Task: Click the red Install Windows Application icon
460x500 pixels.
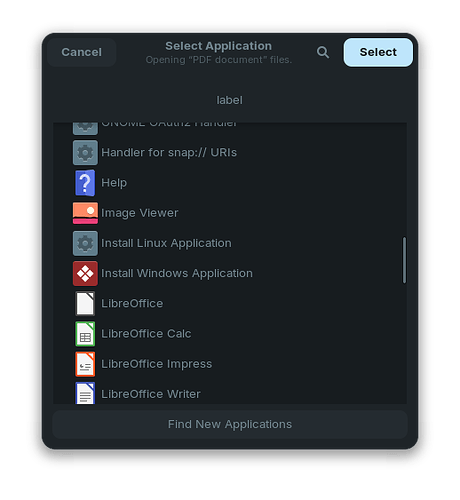Action: coord(85,273)
